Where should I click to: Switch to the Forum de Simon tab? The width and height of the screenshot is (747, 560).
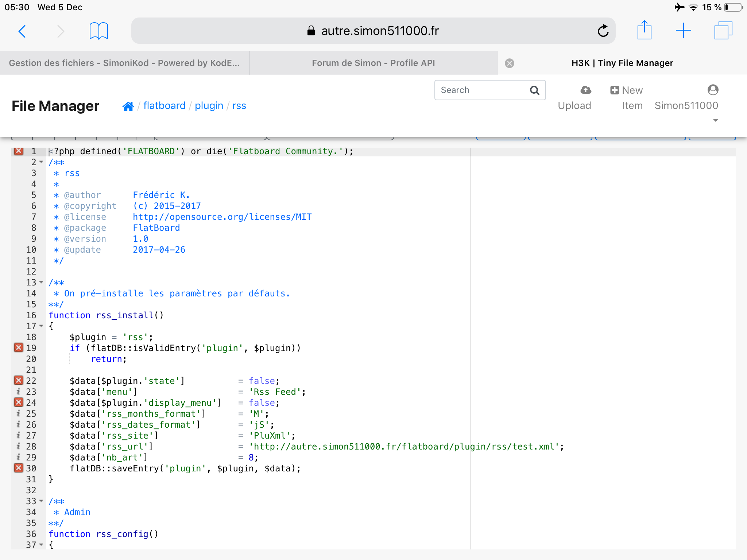(373, 63)
